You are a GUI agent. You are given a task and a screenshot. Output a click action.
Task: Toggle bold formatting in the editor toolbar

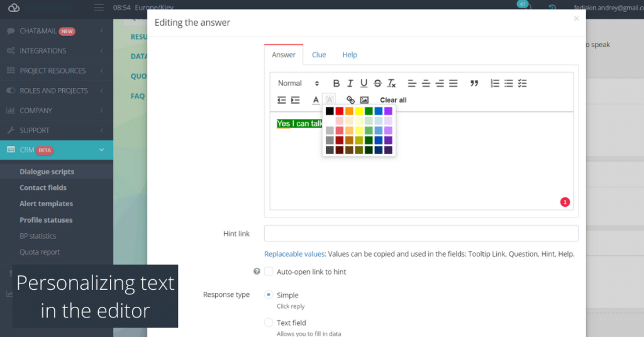point(336,84)
